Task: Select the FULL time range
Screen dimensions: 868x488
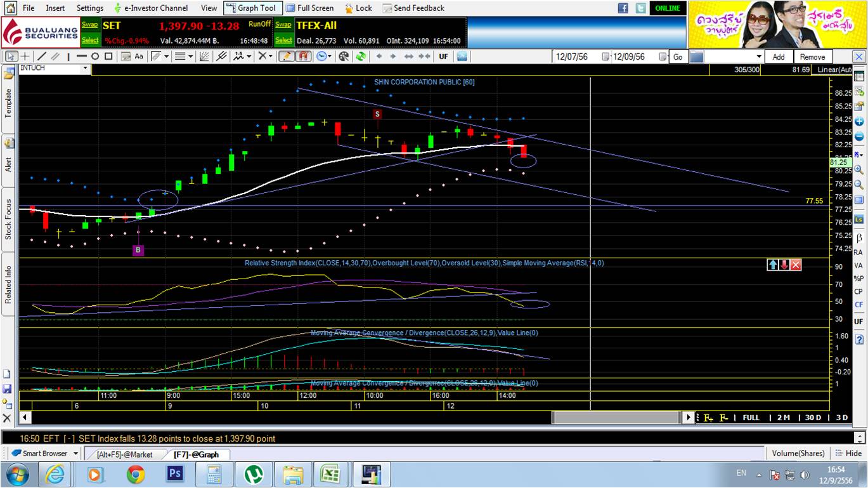Action: click(751, 418)
